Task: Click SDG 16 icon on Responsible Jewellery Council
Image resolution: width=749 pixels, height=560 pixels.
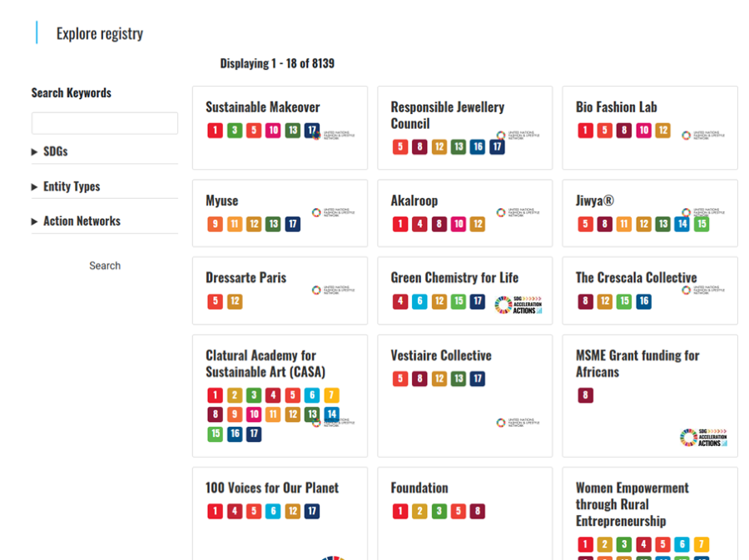Action: [478, 147]
